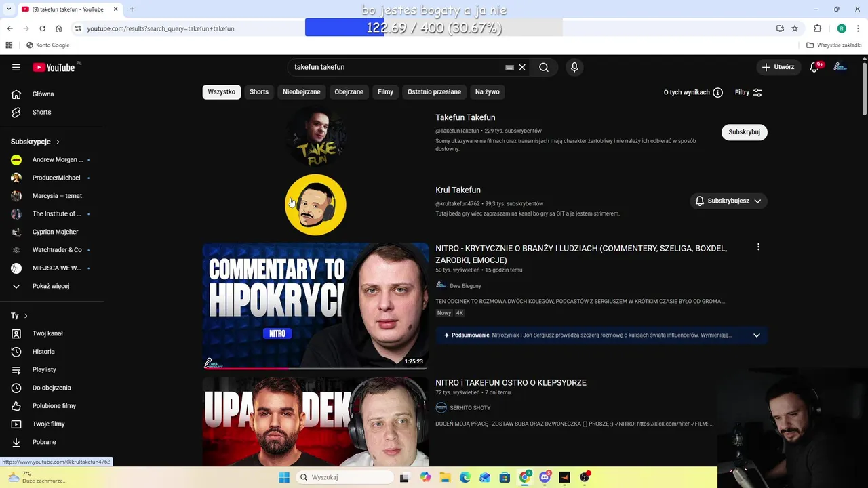
Task: Open the on-screen keyboard icon in search box
Action: point(509,67)
